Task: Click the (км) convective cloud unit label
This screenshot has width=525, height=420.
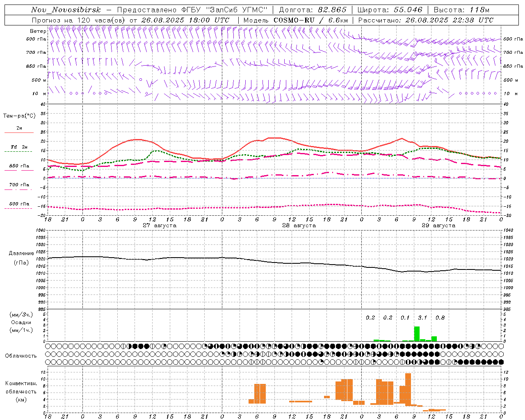Action: point(21,399)
